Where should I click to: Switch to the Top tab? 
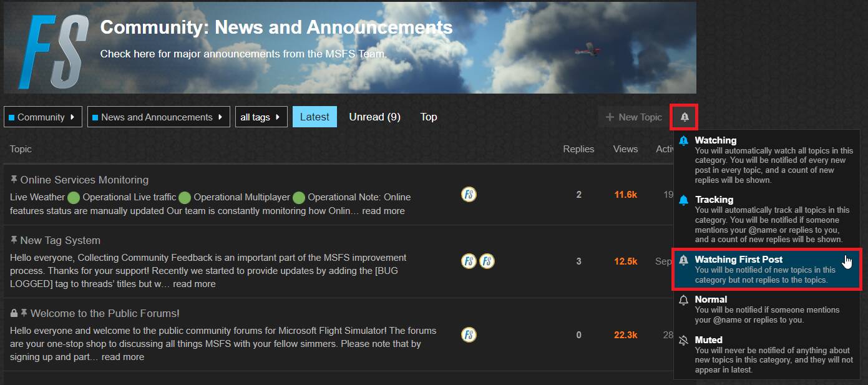(429, 117)
